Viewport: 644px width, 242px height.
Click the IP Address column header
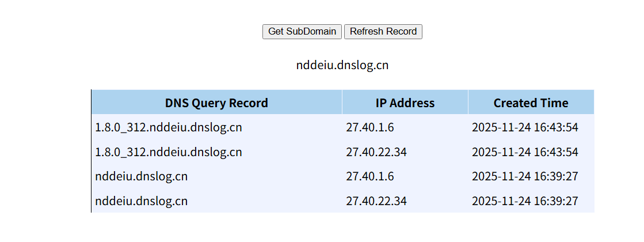pos(405,103)
